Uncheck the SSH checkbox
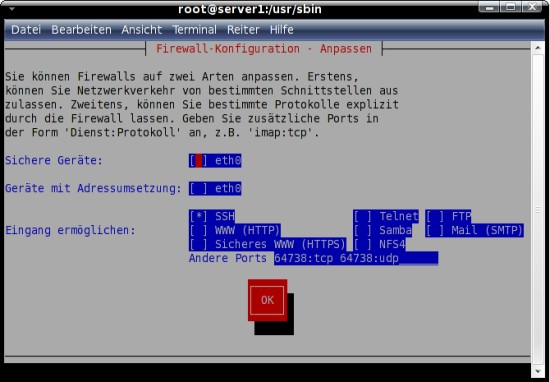The height and width of the screenshot is (382, 550). click(x=212, y=216)
